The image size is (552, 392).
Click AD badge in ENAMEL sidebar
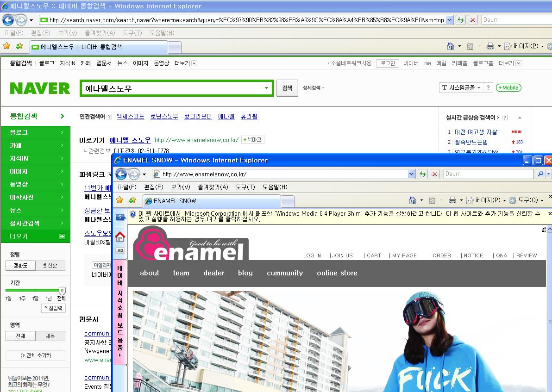(x=120, y=250)
